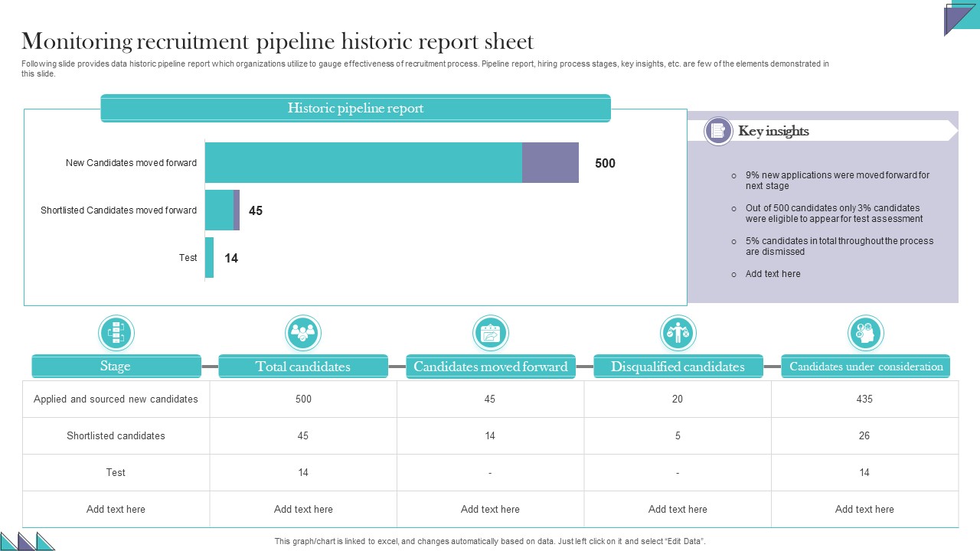Click 45 in Total candidates column

[303, 436]
